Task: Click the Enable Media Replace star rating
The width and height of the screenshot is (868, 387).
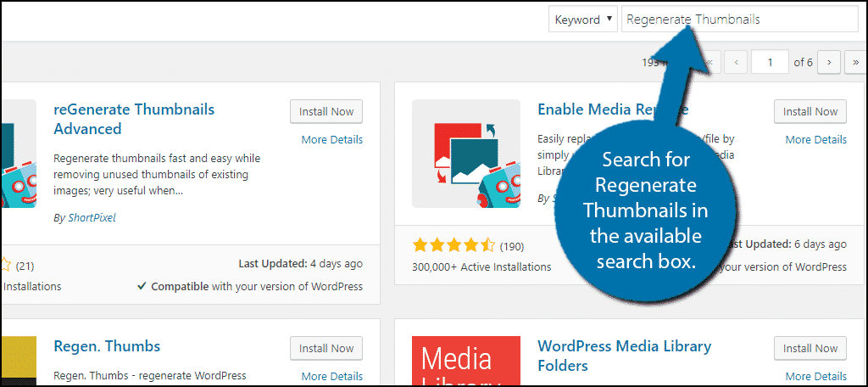Action: (453, 245)
